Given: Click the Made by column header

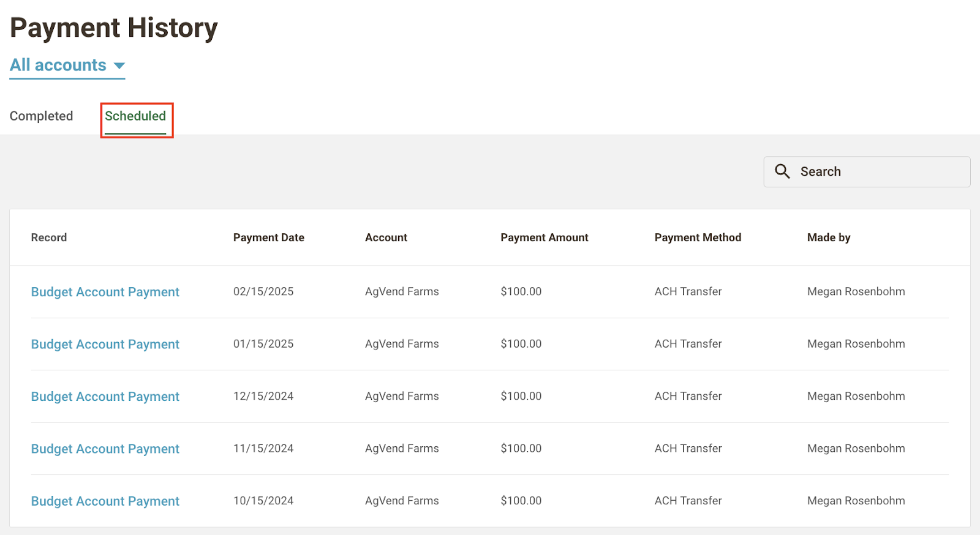Looking at the screenshot, I should click(x=829, y=238).
